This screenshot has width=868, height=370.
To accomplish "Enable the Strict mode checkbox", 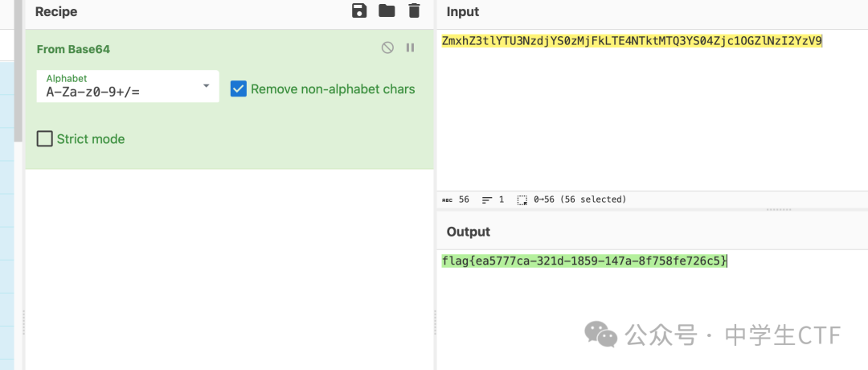I will click(45, 138).
